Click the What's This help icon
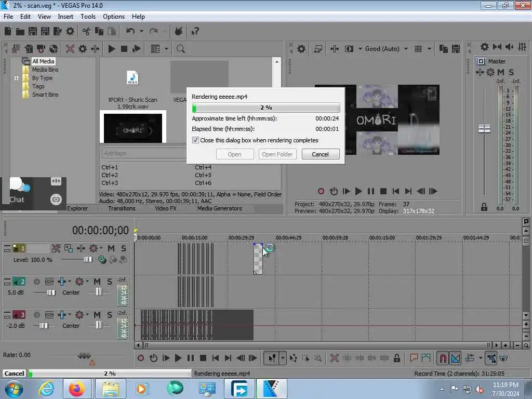Viewport: 532px width, 399px height. (x=195, y=32)
